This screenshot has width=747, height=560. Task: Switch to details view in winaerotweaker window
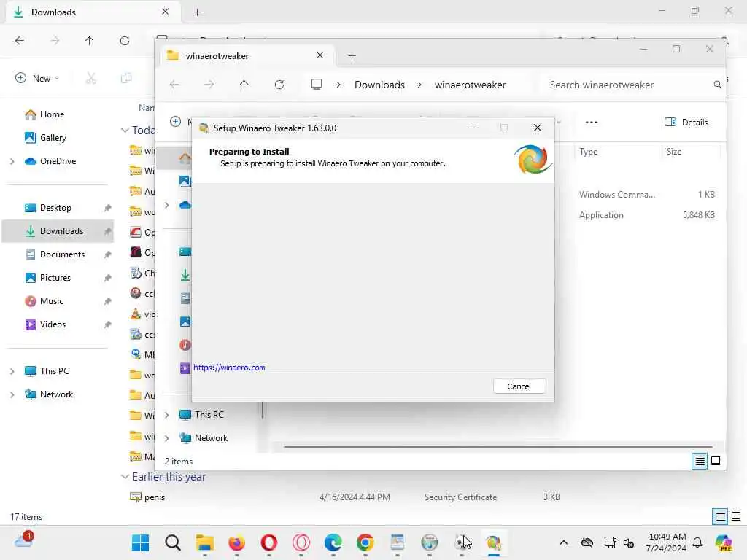pyautogui.click(x=700, y=461)
